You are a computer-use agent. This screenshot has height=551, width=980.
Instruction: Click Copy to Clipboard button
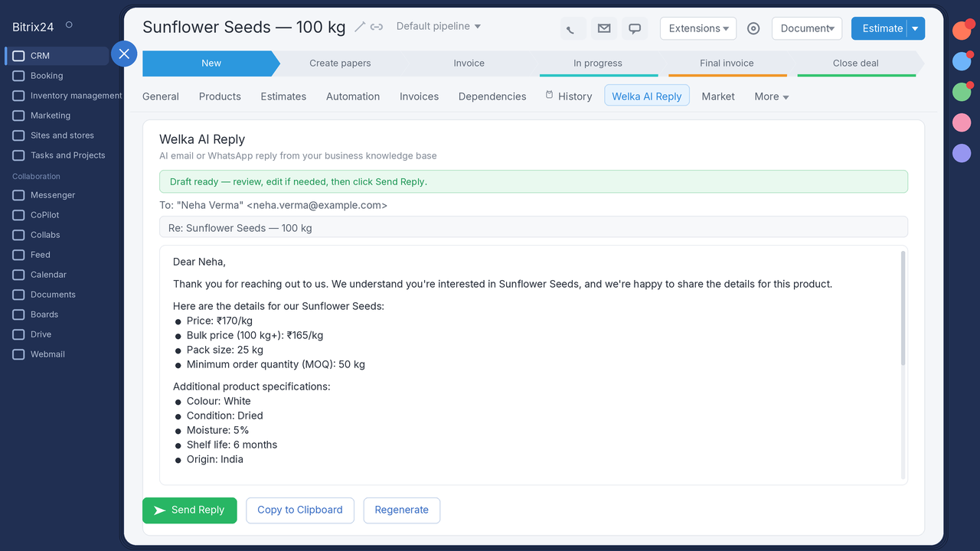(x=300, y=510)
